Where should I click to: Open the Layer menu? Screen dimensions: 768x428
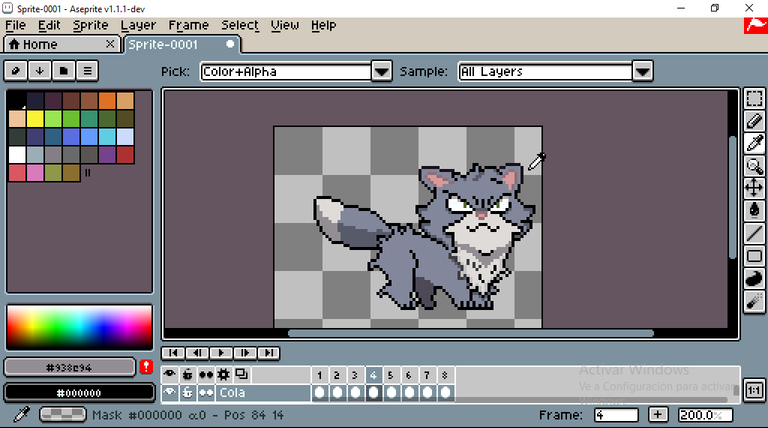139,25
